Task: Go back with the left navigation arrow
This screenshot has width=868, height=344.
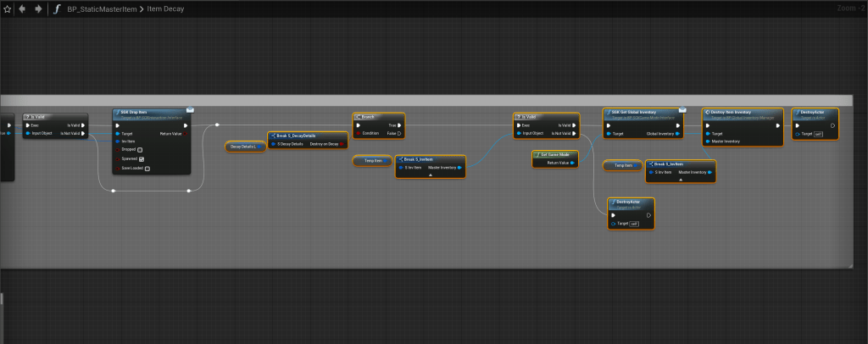Action: [22, 8]
